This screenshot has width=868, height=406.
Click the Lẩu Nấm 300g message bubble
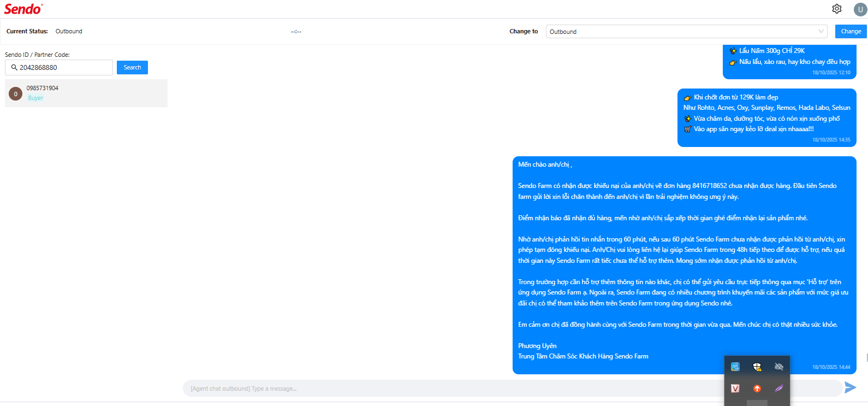coord(789,62)
